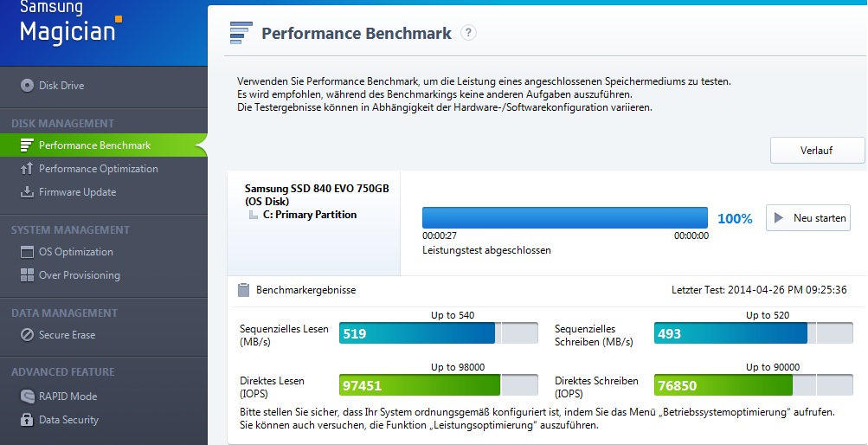Click the Performance Benchmark page title

[357, 33]
